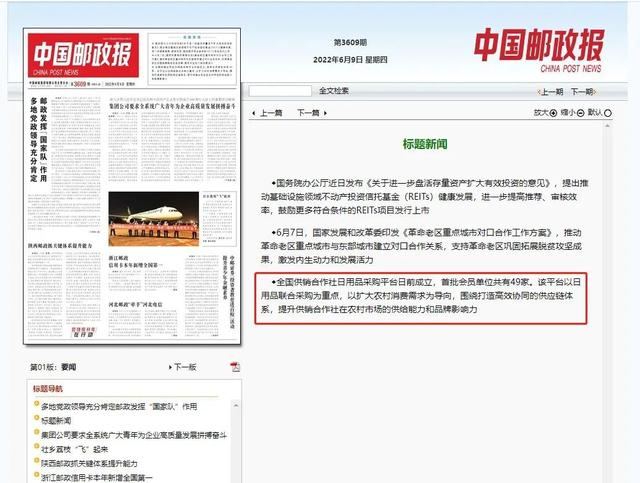This screenshot has height=483, width=640.
Task: Click the zoom-in (放大) icon
Action: coord(553,113)
